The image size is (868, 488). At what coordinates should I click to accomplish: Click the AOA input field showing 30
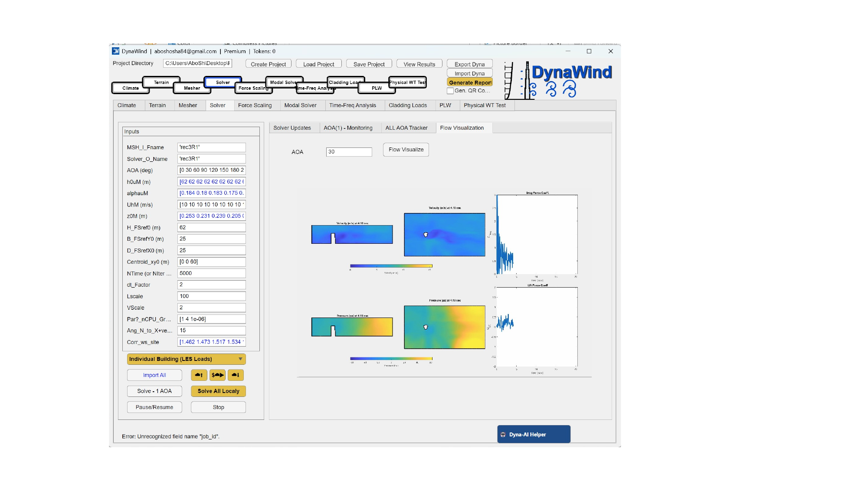[349, 152]
